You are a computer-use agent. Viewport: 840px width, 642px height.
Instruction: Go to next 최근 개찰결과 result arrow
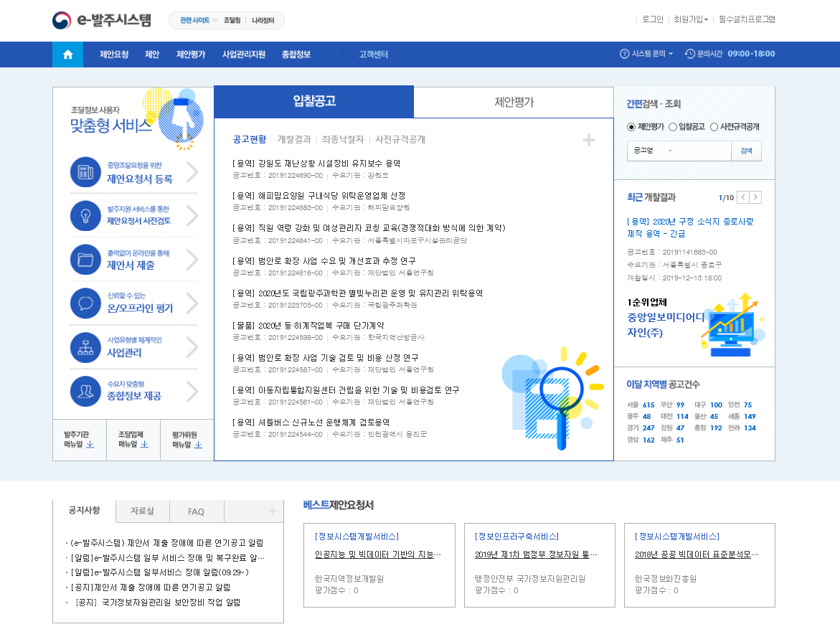click(x=756, y=197)
